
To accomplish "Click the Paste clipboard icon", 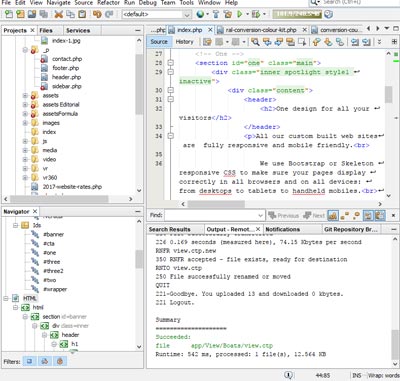I will click(82, 14).
